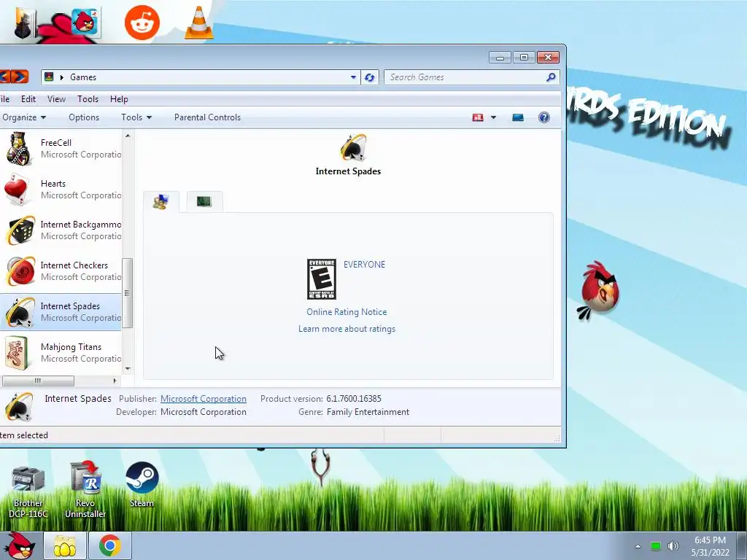Click the ESRB Everyone rating image

(x=322, y=279)
